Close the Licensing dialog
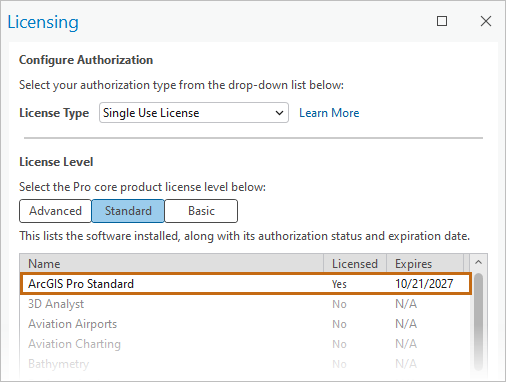 pos(486,21)
